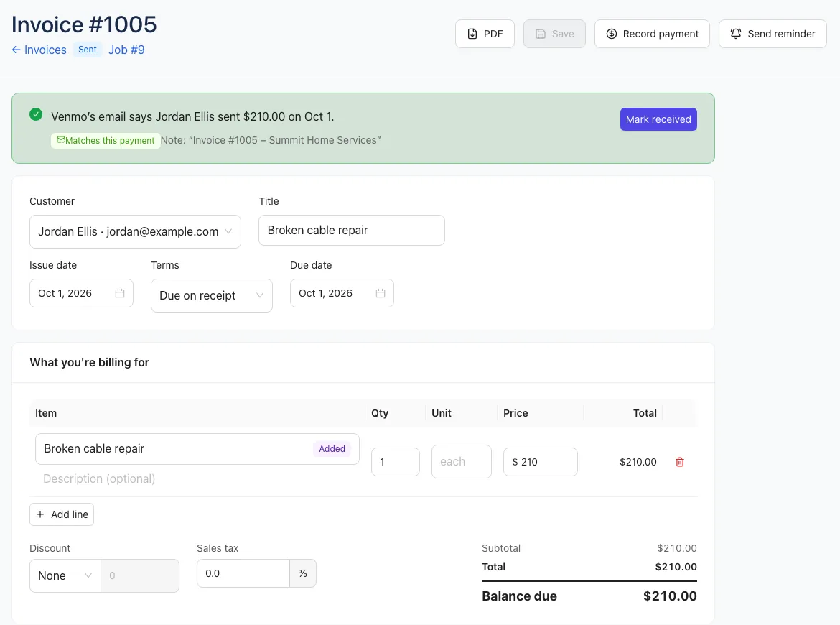Download the invoice as PDF

(x=485, y=34)
